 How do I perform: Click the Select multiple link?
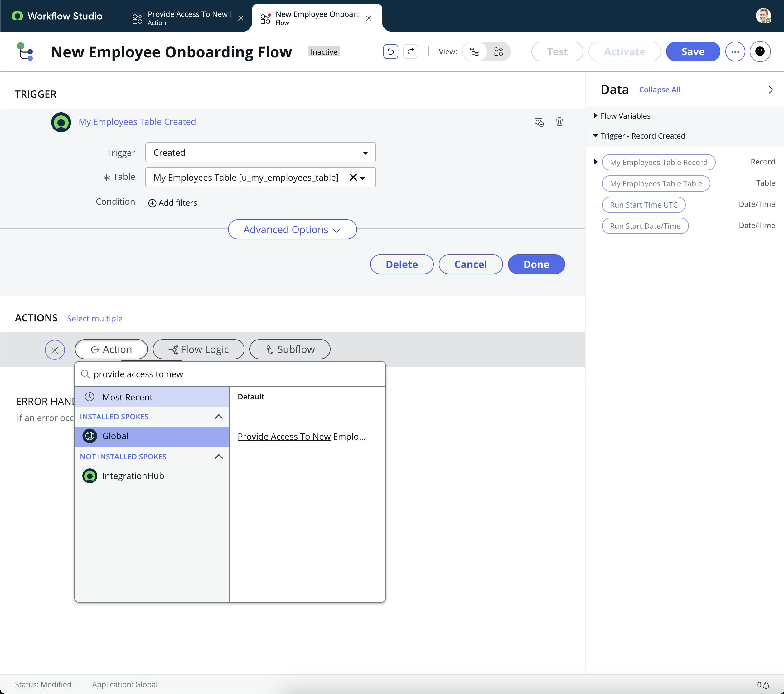pyautogui.click(x=95, y=319)
